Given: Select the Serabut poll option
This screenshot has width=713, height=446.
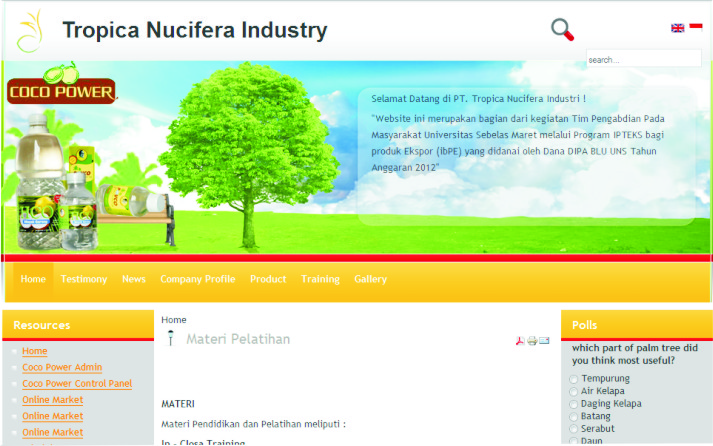Looking at the screenshot, I should pyautogui.click(x=574, y=429).
